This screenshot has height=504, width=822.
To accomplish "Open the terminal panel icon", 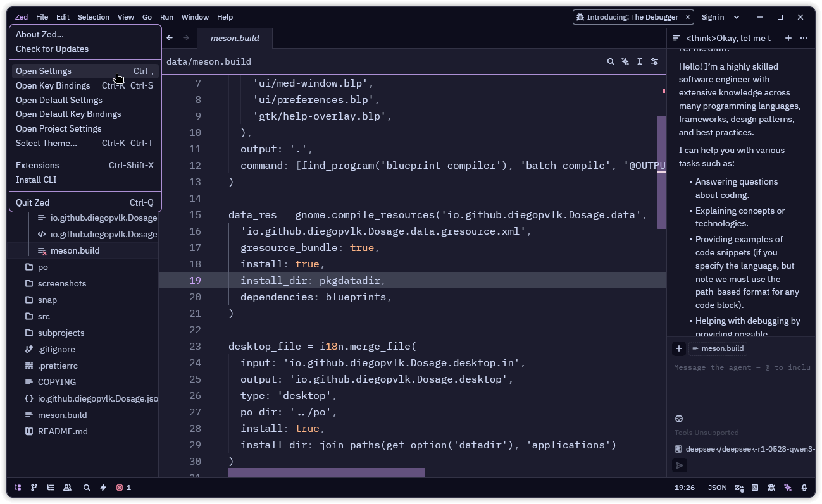I will pos(754,488).
